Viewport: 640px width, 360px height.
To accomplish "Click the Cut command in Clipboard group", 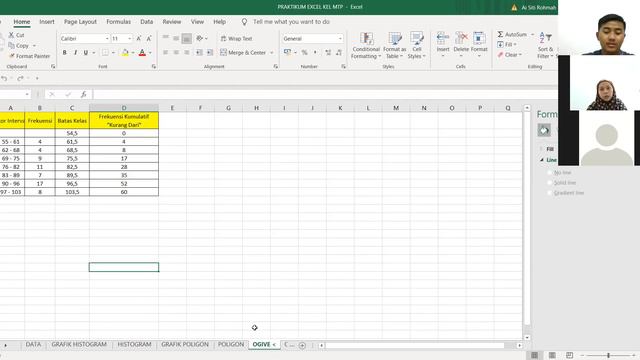I will pos(17,35).
